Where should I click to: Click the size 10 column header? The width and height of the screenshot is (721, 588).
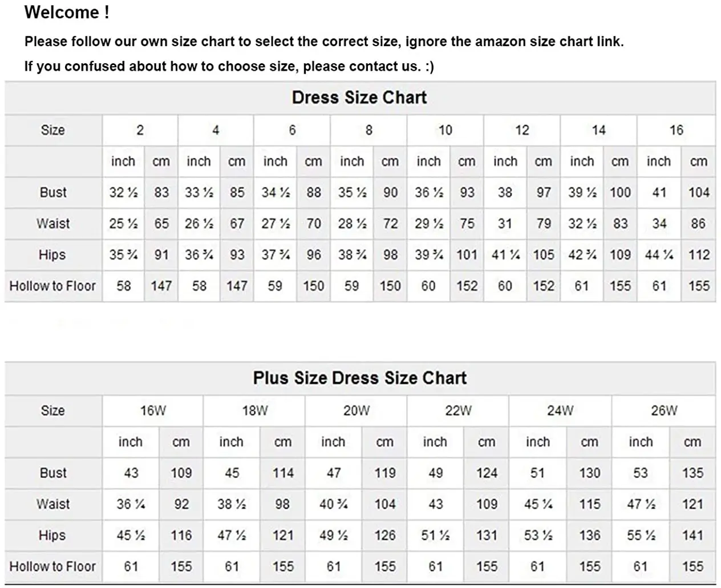coord(445,130)
